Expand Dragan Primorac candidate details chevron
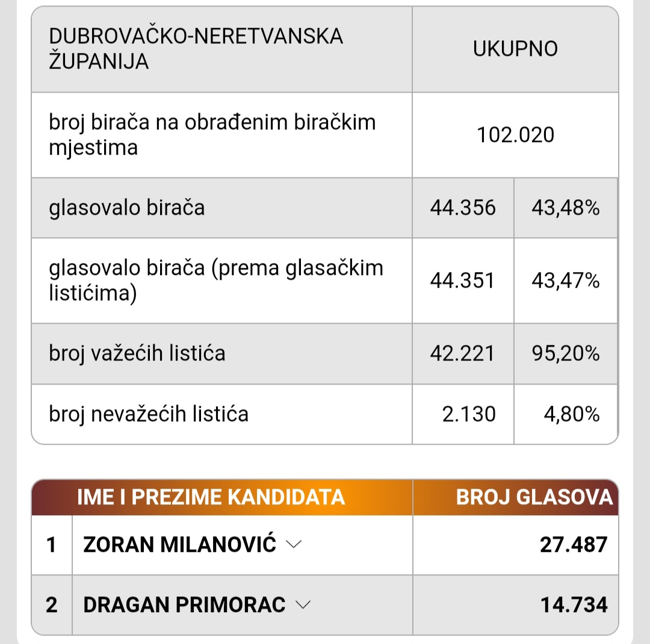Image resolution: width=650 pixels, height=644 pixels. click(303, 605)
